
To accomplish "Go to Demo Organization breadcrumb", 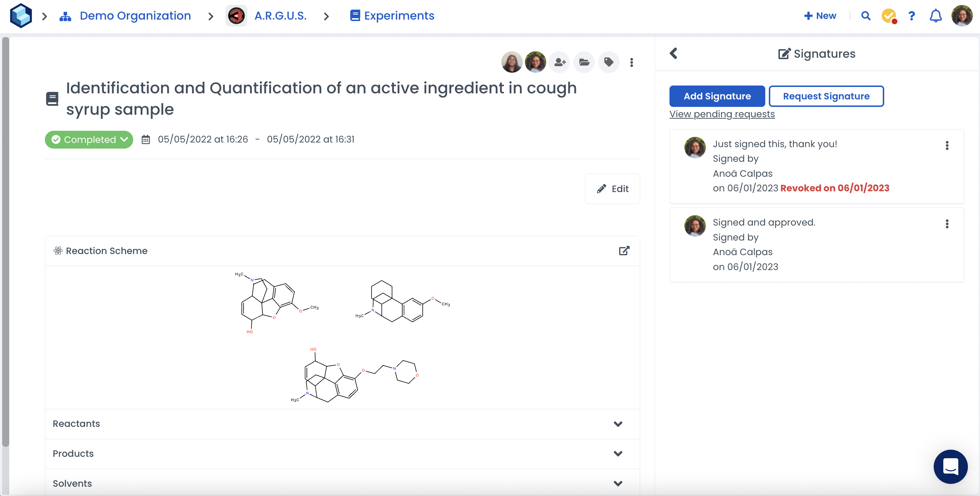I will pos(135,16).
